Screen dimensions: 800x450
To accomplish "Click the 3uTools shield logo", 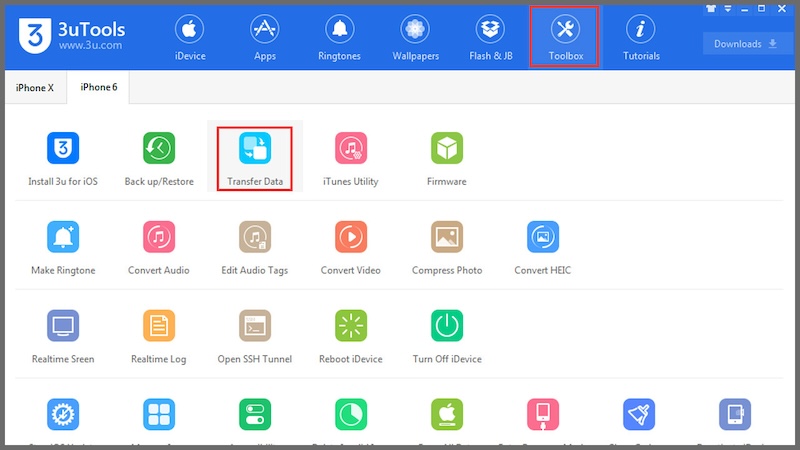I will [x=35, y=35].
